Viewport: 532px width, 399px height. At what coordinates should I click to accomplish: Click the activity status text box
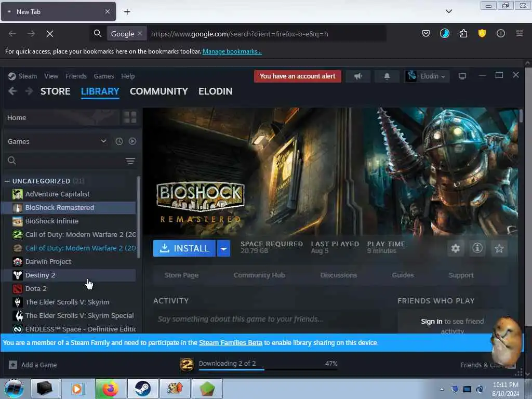coord(267,320)
